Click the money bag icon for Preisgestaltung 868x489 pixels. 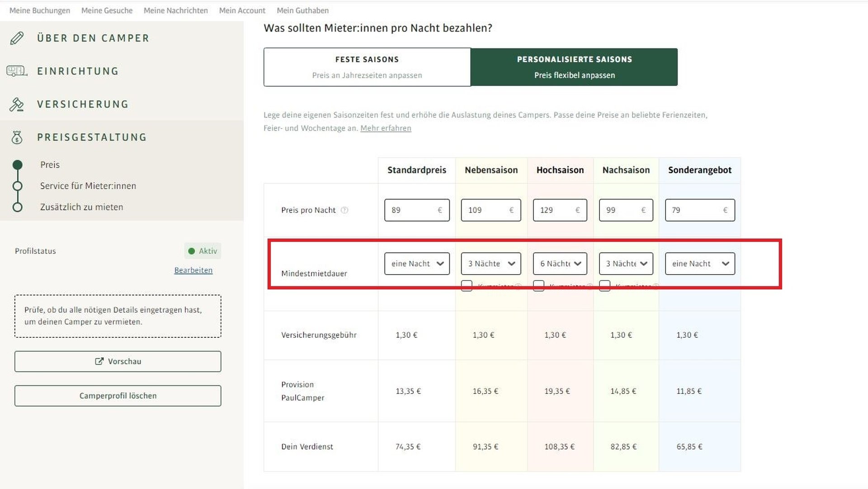point(17,138)
